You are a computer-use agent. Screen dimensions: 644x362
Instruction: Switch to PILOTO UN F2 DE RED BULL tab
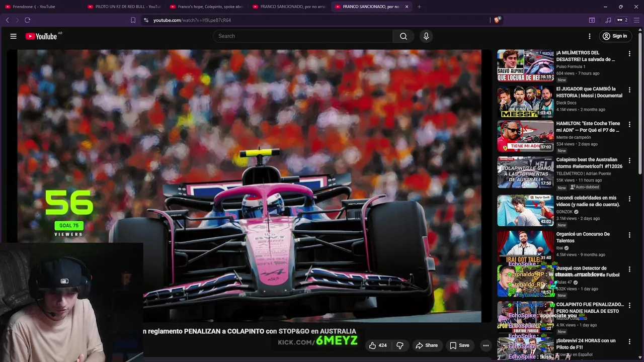124,7
